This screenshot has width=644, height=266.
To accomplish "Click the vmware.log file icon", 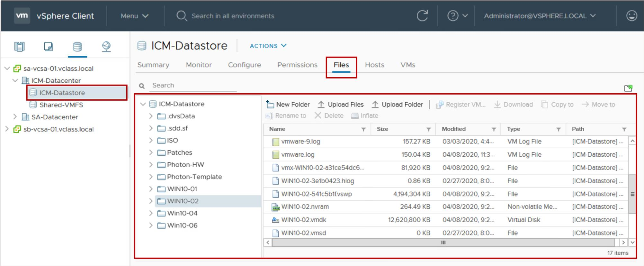I will [275, 155].
